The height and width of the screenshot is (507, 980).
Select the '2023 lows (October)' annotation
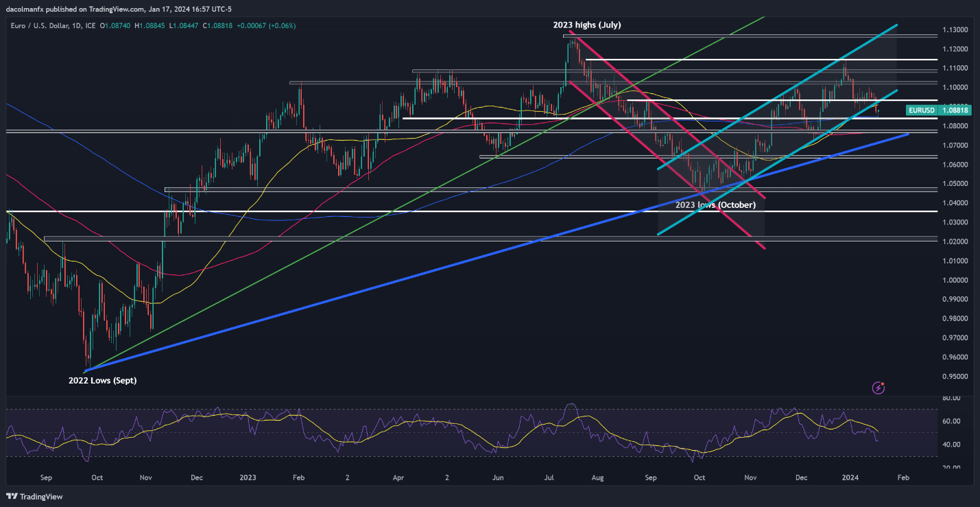click(x=715, y=204)
